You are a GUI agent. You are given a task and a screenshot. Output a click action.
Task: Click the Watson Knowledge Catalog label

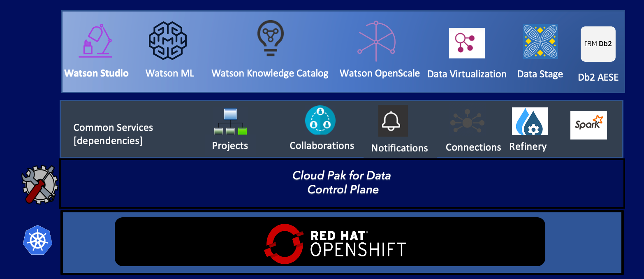tap(270, 74)
